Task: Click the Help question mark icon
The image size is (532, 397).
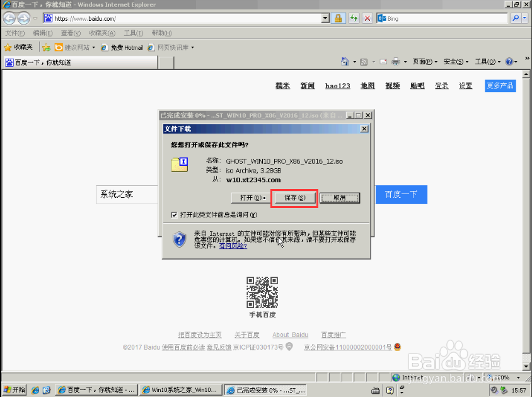Action: pos(509,62)
